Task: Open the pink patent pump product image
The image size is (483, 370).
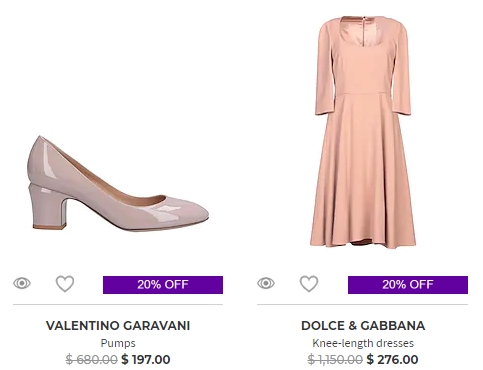Action: pyautogui.click(x=118, y=183)
